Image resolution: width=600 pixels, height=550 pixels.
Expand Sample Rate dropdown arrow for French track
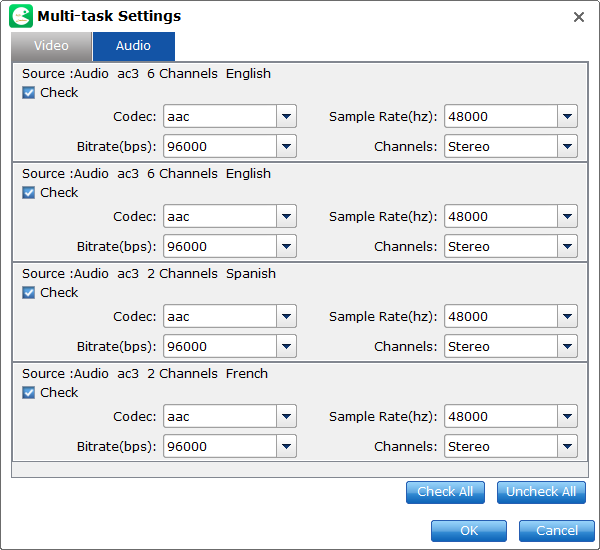pyautogui.click(x=567, y=416)
